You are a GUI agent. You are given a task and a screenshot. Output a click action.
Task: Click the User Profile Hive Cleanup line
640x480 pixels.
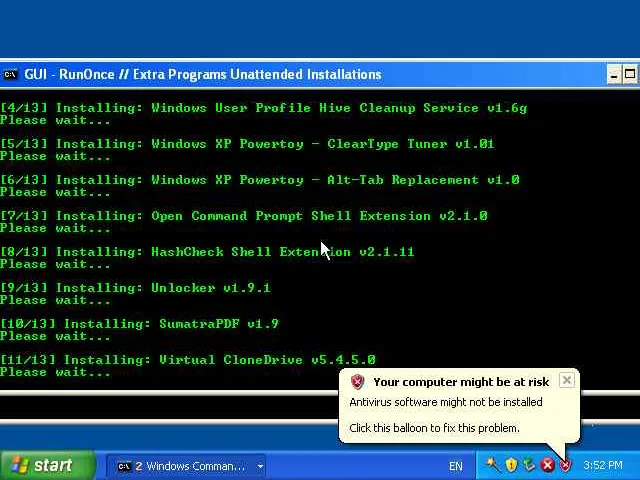coord(264,108)
